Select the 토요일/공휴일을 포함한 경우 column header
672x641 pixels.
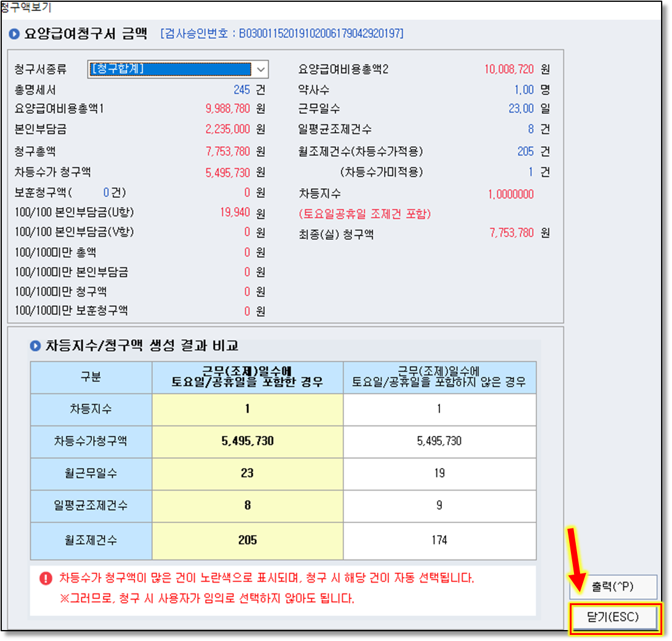click(x=247, y=377)
